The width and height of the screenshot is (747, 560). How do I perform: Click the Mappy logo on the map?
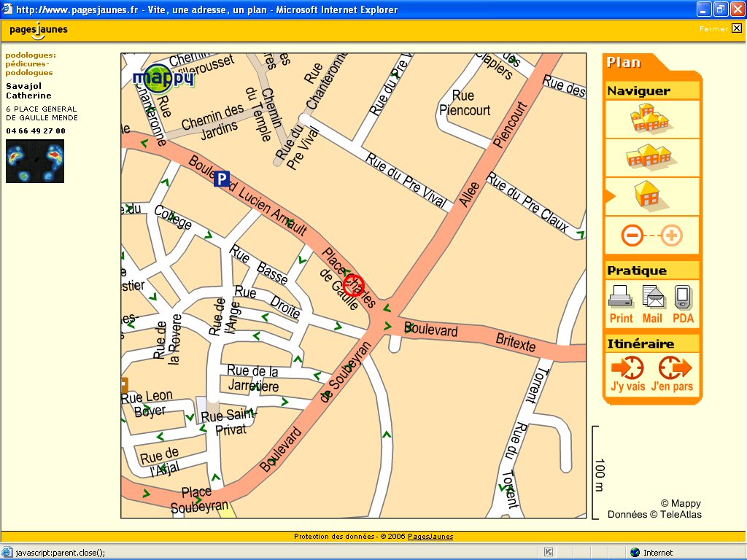coord(163,78)
